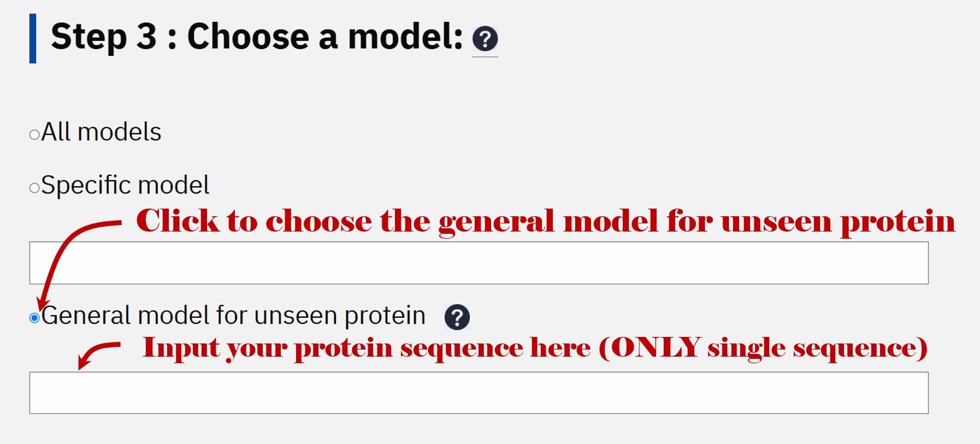Screen dimensions: 980x444
Task: Switch model choice to Specific model
Action: (34, 188)
